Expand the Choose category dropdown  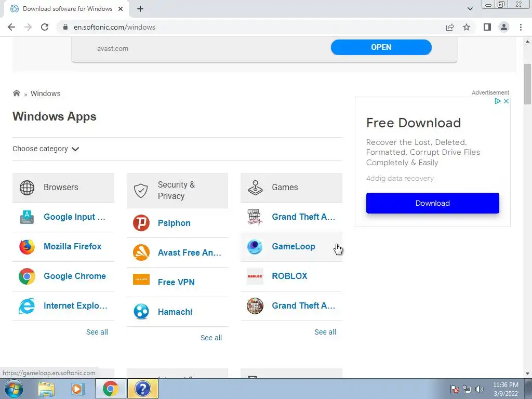(x=46, y=149)
